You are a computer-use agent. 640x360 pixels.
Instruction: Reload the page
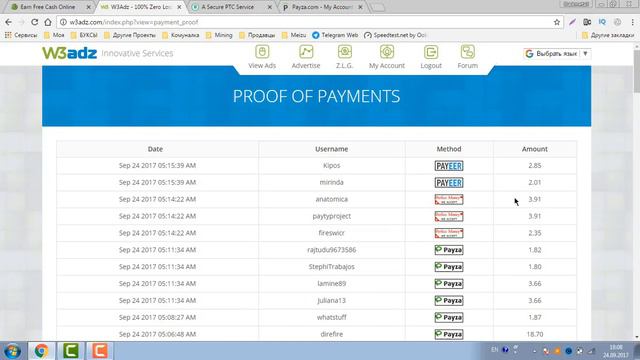click(x=35, y=22)
